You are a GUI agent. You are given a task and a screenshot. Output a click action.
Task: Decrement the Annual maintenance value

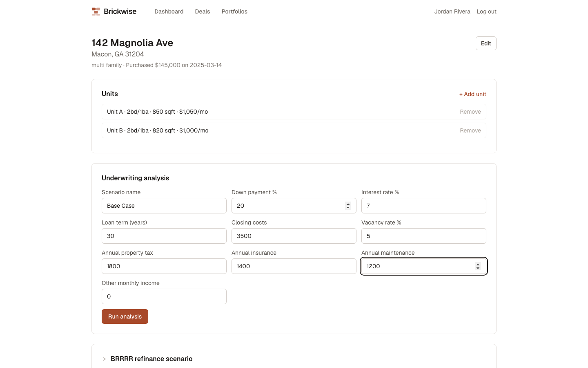pos(478,268)
